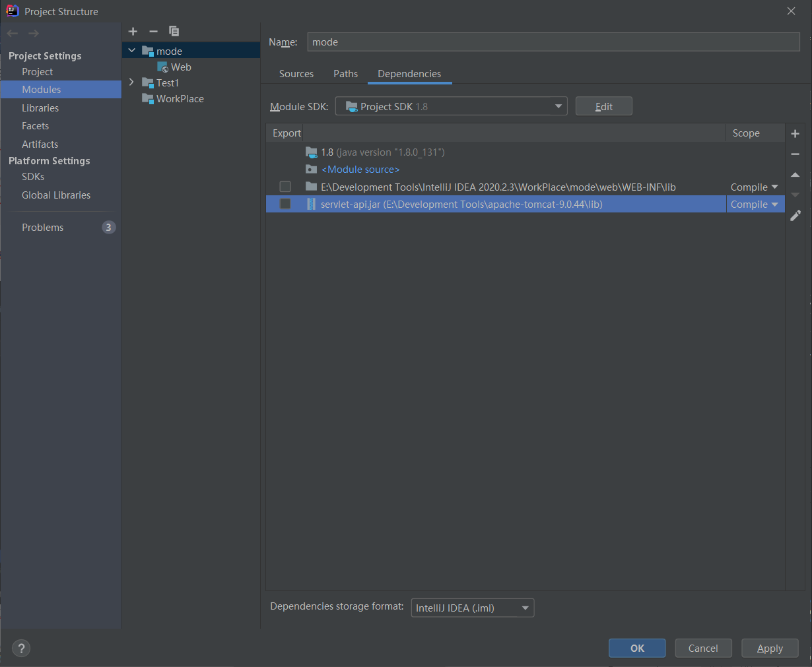This screenshot has height=667, width=812.
Task: Toggle export for servlet-api.jar
Action: (x=285, y=204)
